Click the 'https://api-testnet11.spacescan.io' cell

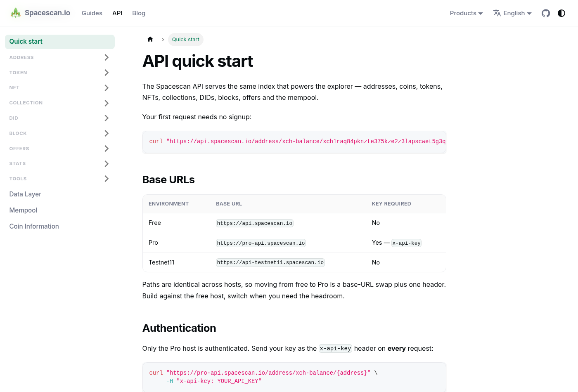click(x=270, y=262)
